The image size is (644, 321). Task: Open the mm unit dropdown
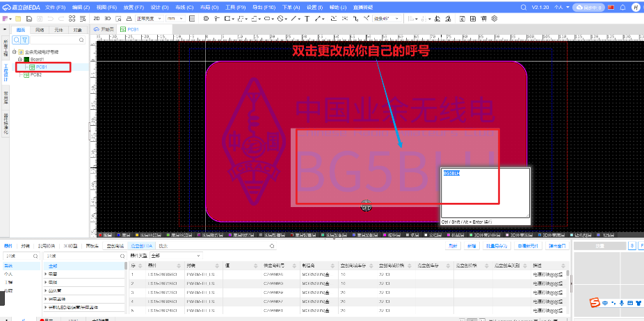[x=176, y=19]
